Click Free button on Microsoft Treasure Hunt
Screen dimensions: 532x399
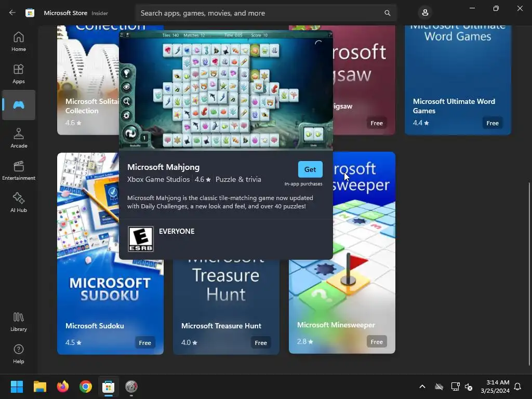(x=261, y=343)
